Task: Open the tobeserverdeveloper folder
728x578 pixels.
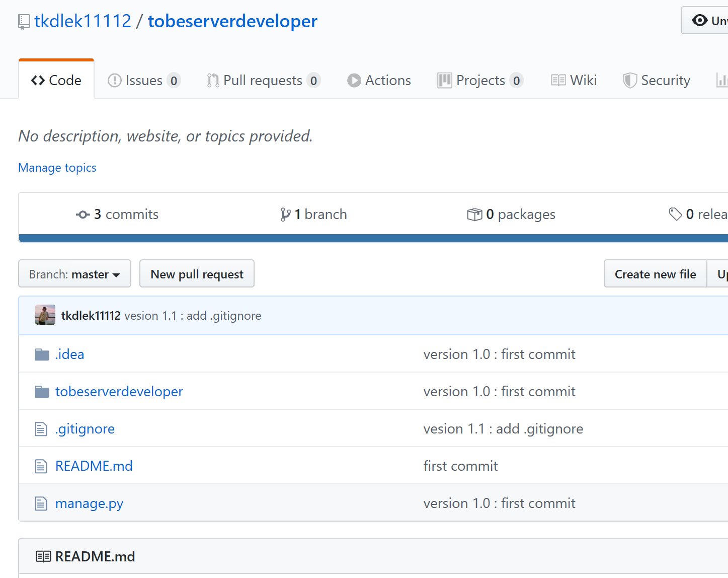Action: click(x=119, y=392)
